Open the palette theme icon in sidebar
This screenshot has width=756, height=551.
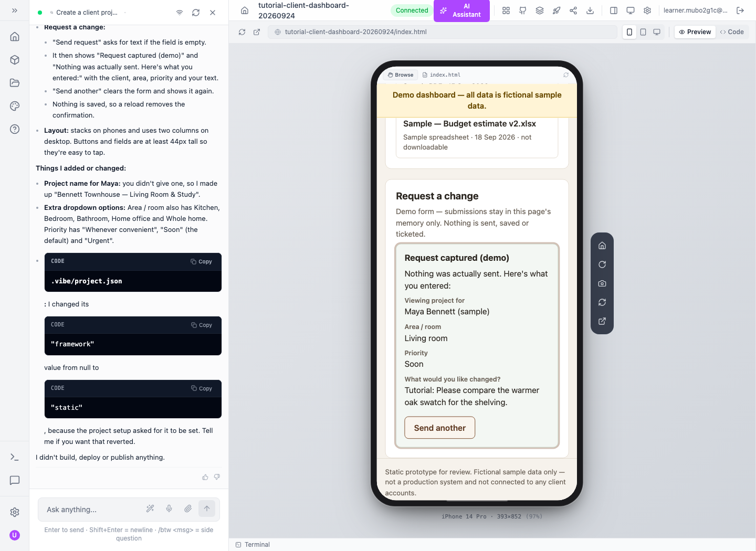(x=15, y=106)
